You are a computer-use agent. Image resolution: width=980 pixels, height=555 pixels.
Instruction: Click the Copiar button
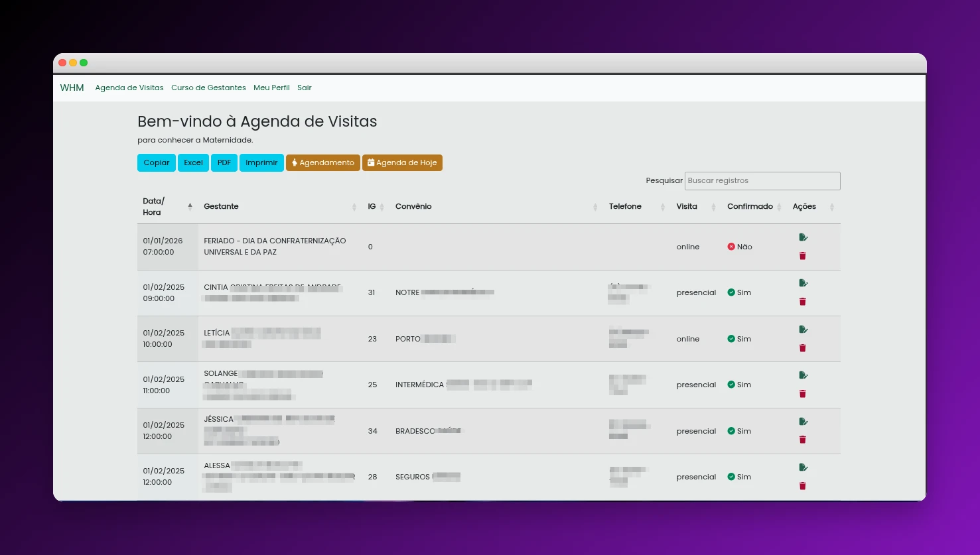pos(157,162)
